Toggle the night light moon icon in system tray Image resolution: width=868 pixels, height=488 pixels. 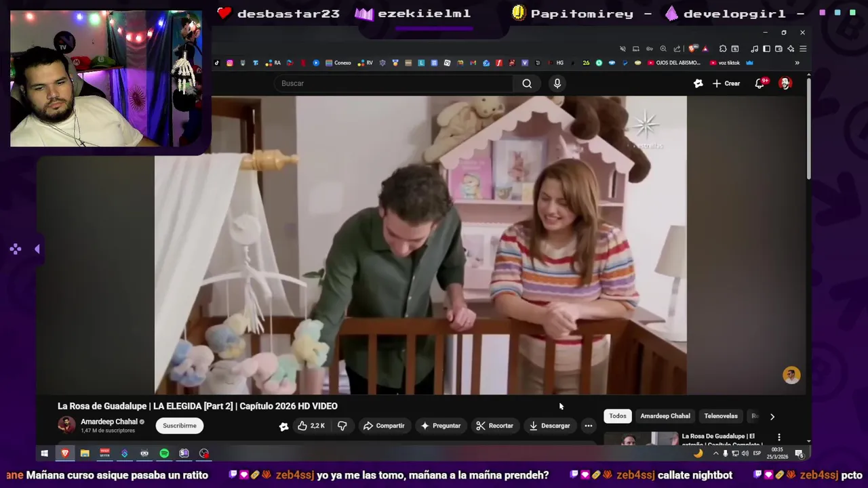click(x=698, y=453)
